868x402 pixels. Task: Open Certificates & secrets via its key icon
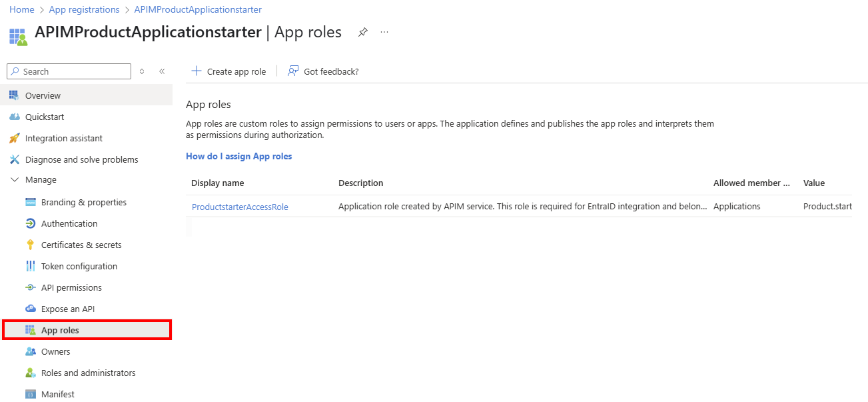pos(30,244)
